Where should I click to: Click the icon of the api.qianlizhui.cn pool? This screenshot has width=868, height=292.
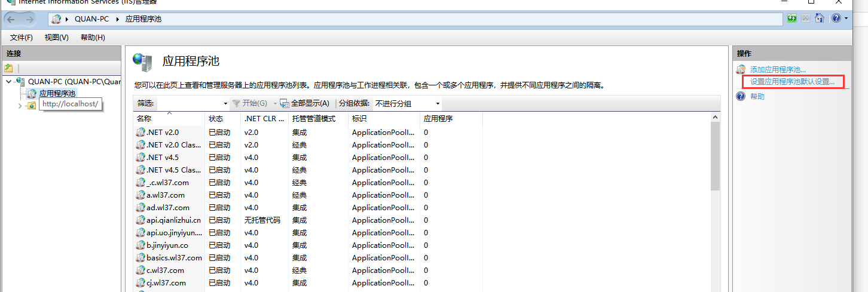[x=140, y=220]
